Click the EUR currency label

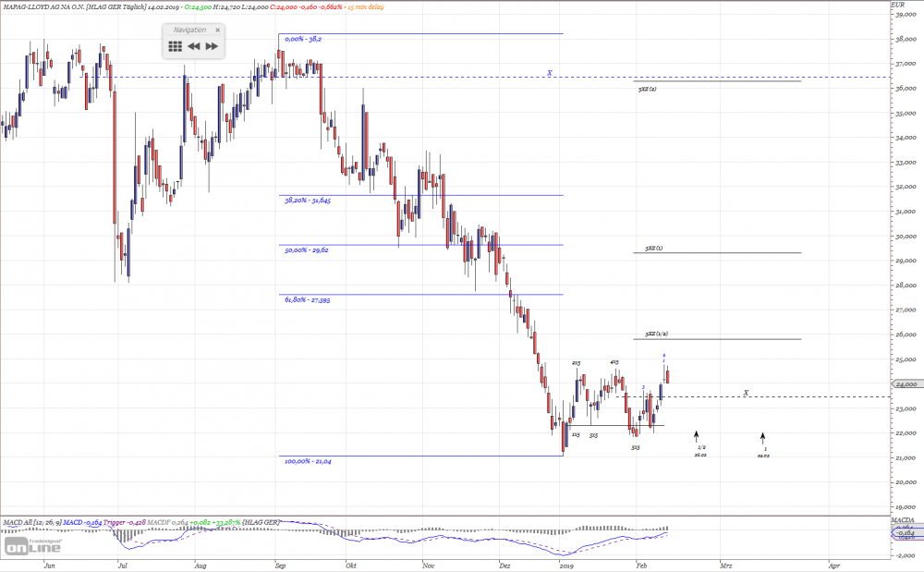pos(897,5)
